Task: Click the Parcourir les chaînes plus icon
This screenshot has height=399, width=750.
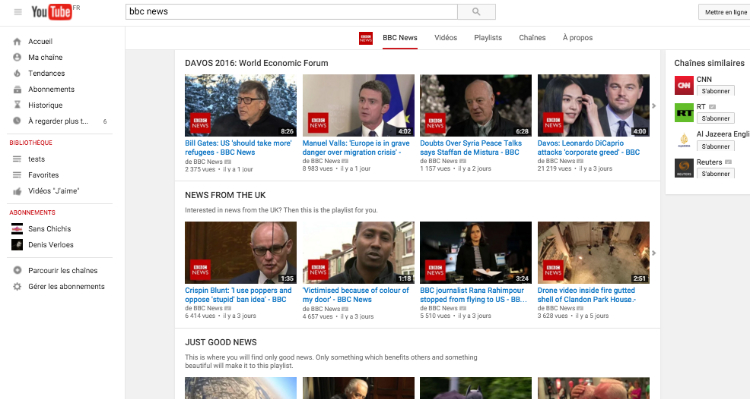Action: 17,270
